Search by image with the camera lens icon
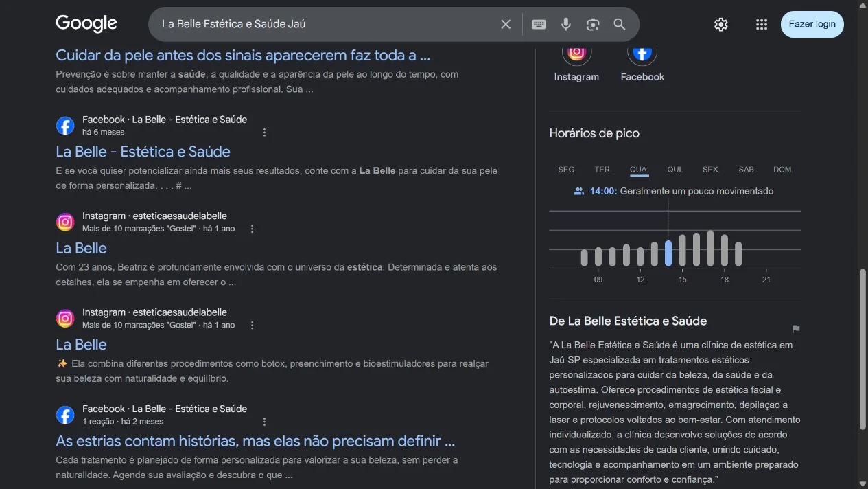 click(593, 24)
